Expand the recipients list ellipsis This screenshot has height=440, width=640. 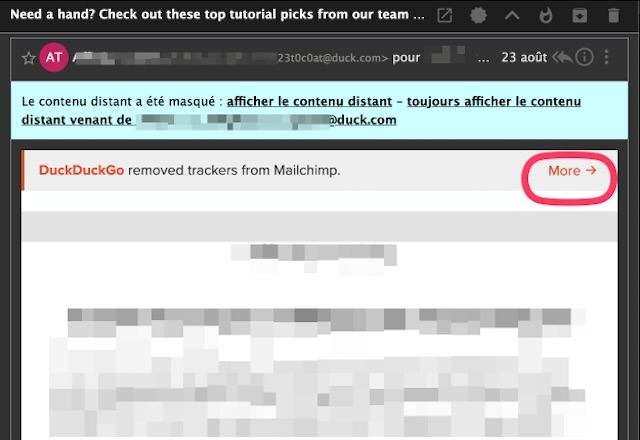tap(484, 58)
